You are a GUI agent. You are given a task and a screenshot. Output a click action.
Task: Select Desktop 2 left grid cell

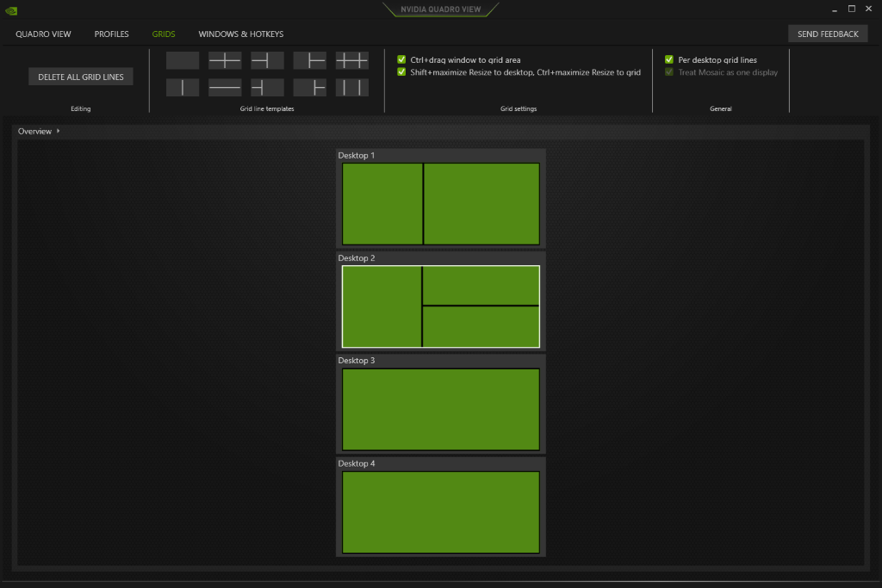point(382,306)
